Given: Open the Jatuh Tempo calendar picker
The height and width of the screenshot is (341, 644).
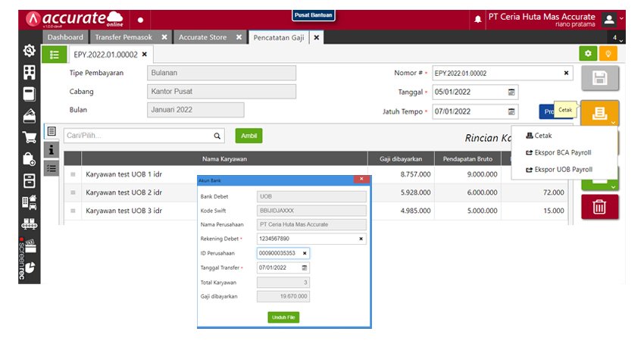Looking at the screenshot, I should click(511, 111).
